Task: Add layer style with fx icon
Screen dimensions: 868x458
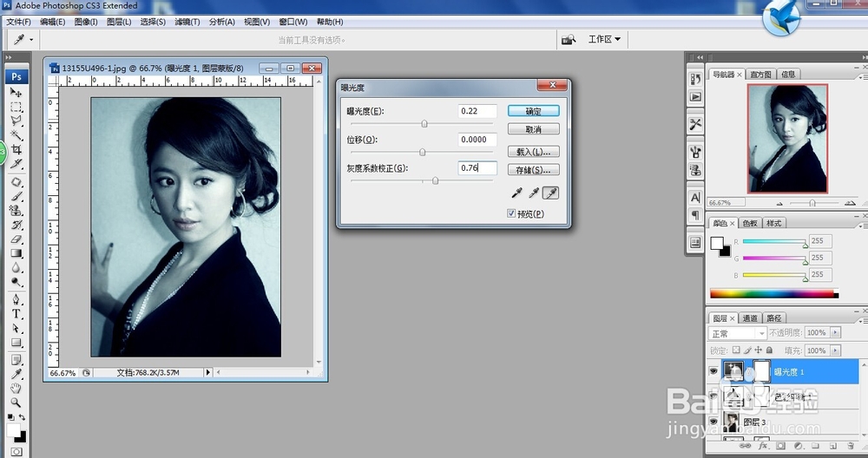Action: click(x=763, y=446)
